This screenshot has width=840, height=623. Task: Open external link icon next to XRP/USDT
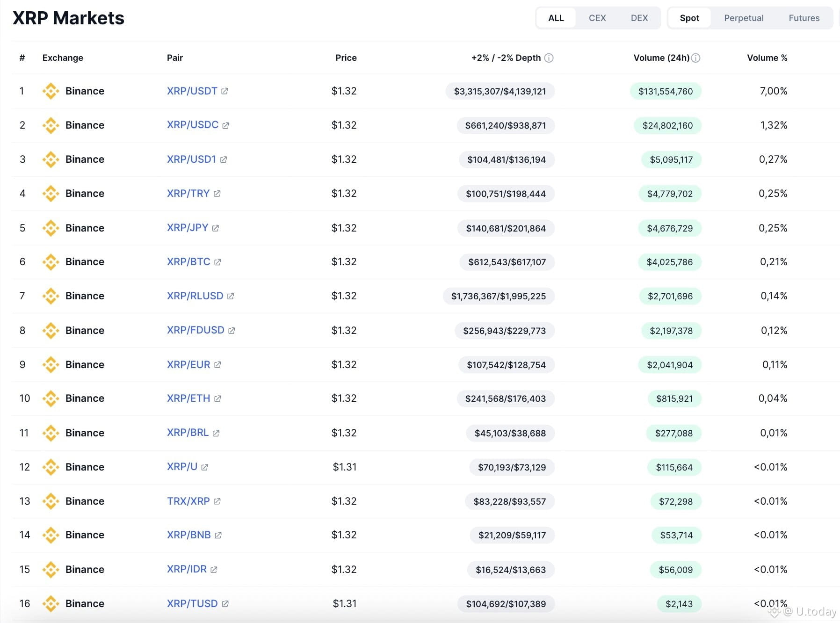pos(224,91)
